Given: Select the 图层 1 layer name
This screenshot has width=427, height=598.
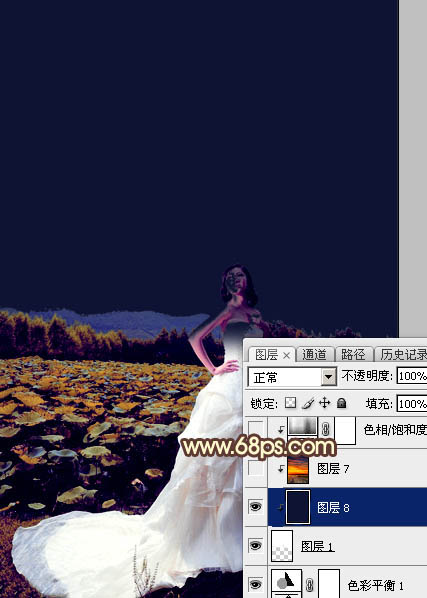Looking at the screenshot, I should pyautogui.click(x=317, y=546).
